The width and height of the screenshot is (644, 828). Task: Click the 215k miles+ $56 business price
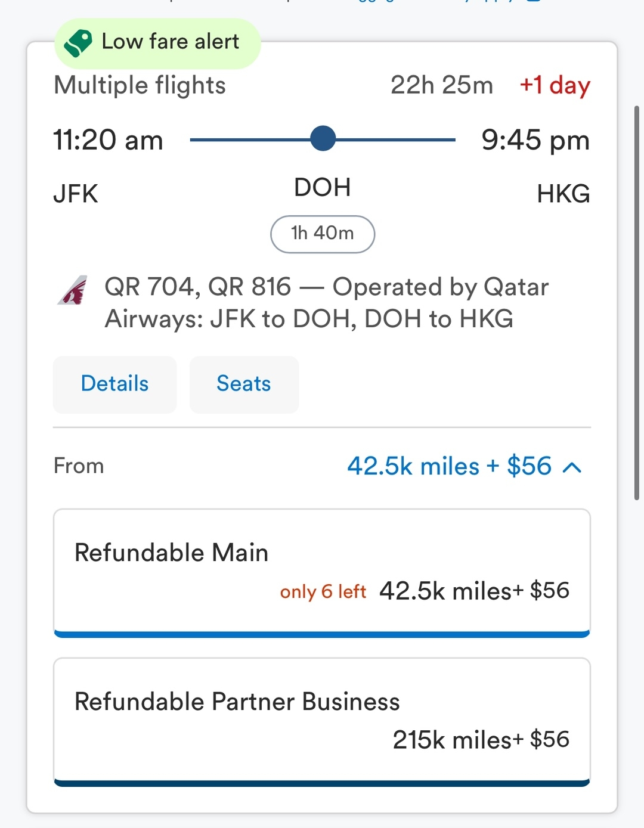[481, 740]
